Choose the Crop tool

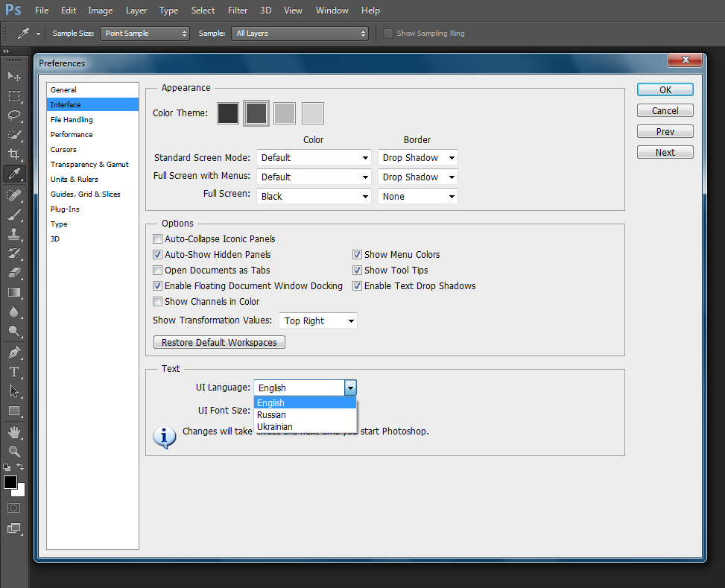[14, 154]
